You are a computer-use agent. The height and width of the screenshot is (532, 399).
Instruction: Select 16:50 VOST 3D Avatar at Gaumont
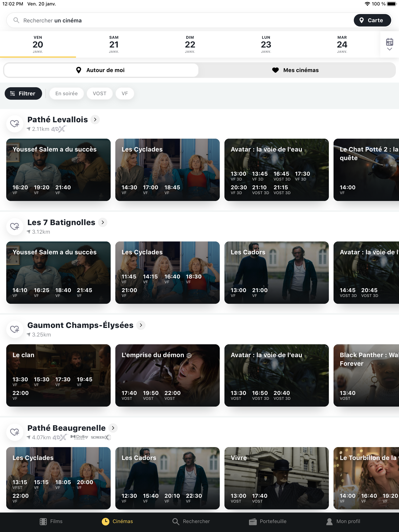[x=260, y=395]
